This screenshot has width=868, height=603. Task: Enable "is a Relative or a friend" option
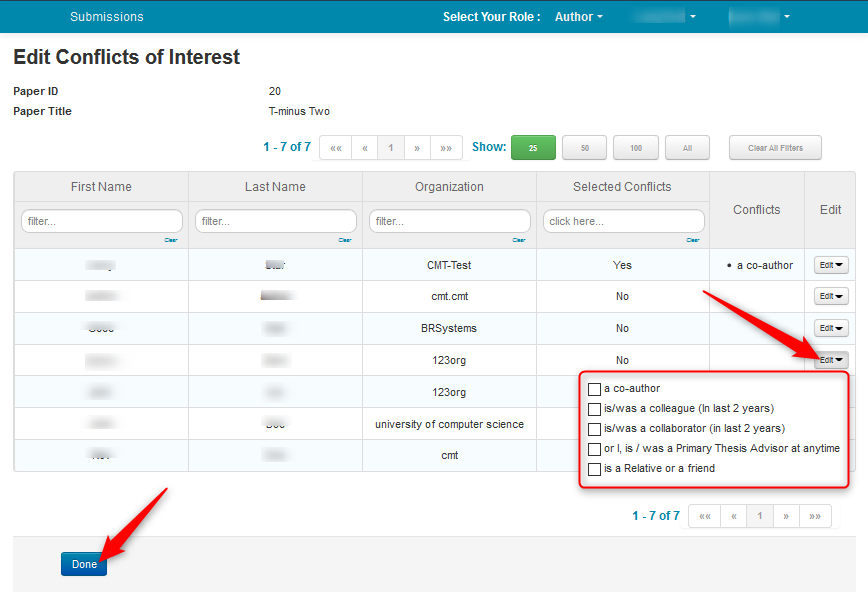[595, 469]
